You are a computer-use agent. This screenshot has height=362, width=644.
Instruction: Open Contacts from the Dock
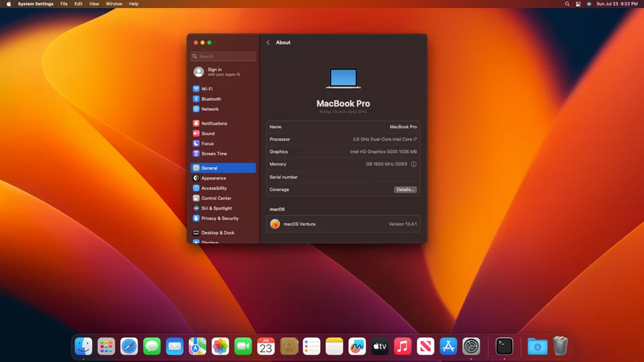pos(288,347)
